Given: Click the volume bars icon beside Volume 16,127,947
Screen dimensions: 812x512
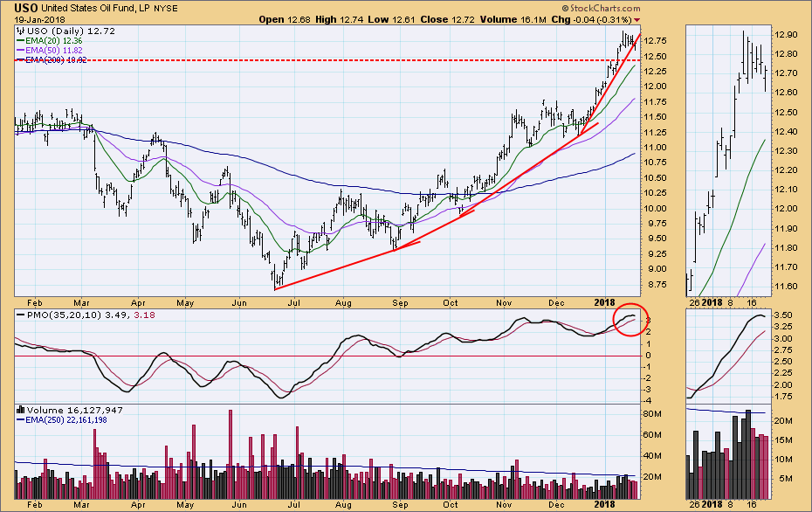Looking at the screenshot, I should click(x=21, y=410).
